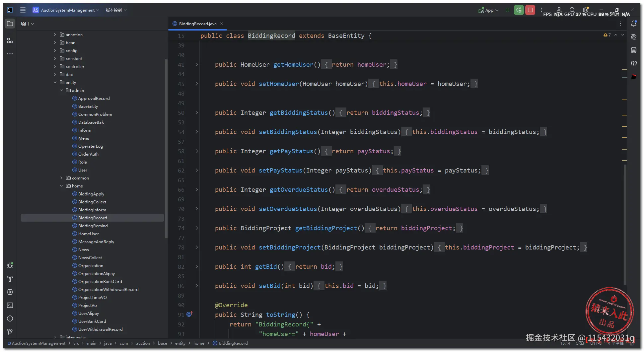This screenshot has width=644, height=352.
Task: Open the AI Assistant spiral icon
Action: [634, 37]
